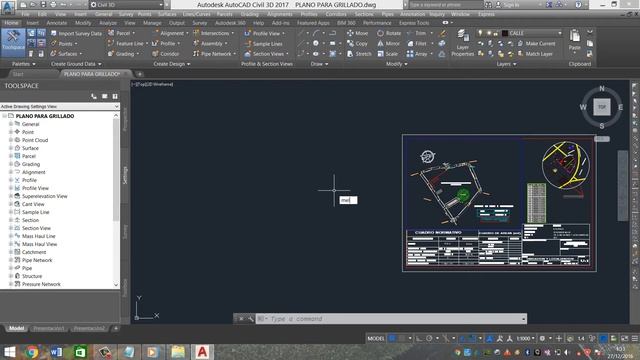
Task: Expand the Pipe Network tree node
Action: [x=11, y=260]
